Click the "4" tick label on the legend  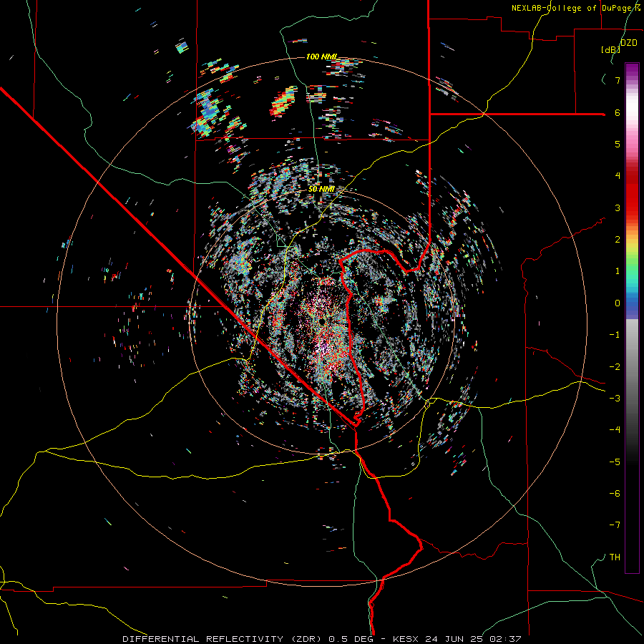[618, 176]
